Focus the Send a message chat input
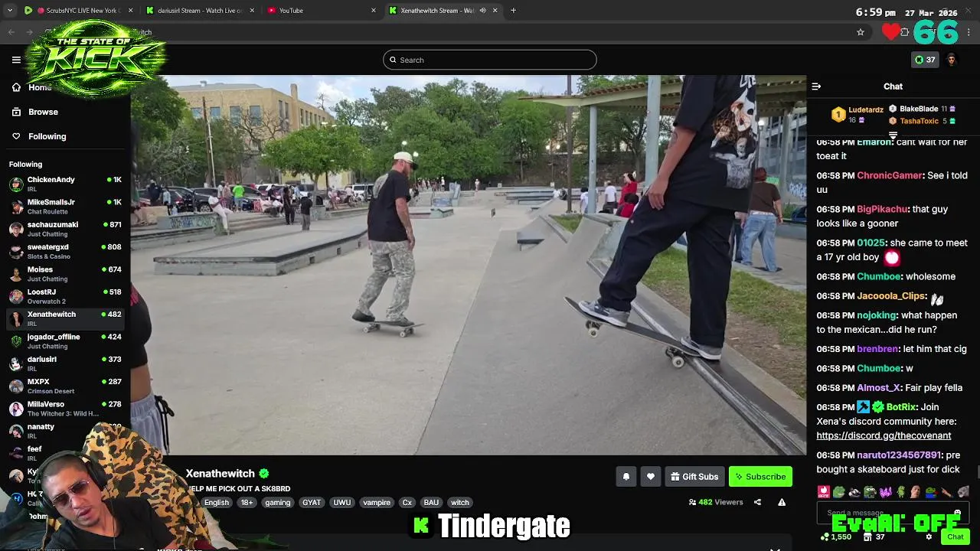Image resolution: width=980 pixels, height=551 pixels. click(x=893, y=513)
